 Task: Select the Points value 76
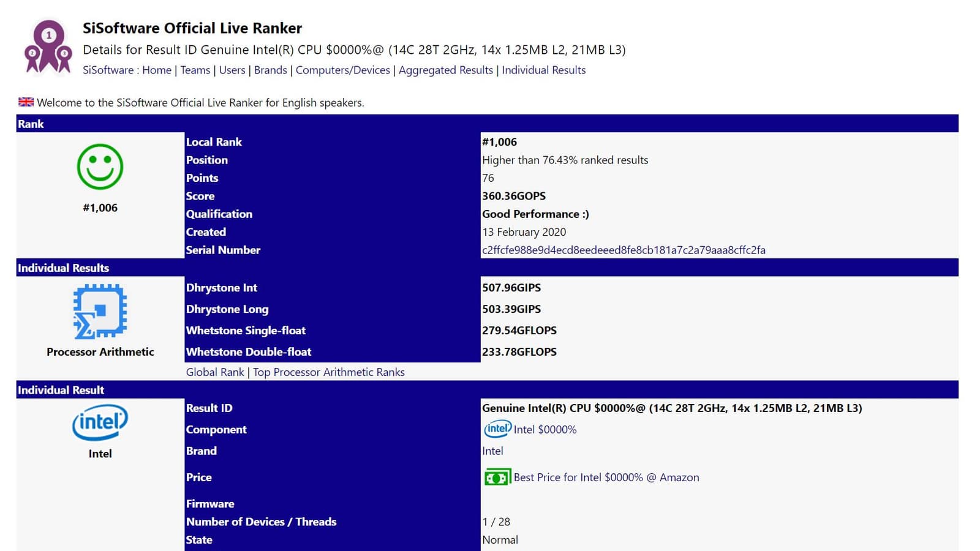pyautogui.click(x=488, y=178)
